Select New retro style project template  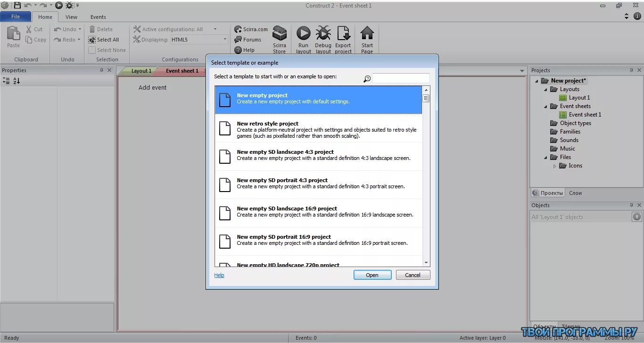318,128
